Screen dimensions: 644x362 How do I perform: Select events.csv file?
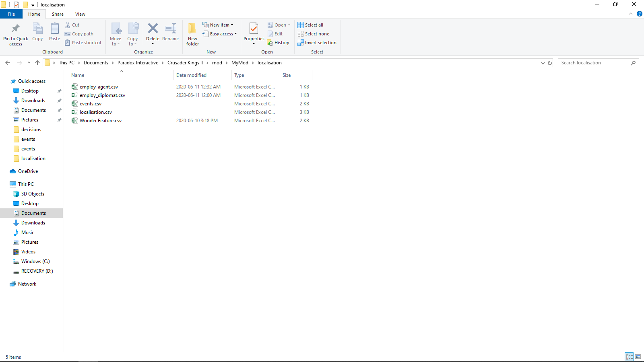[90, 104]
